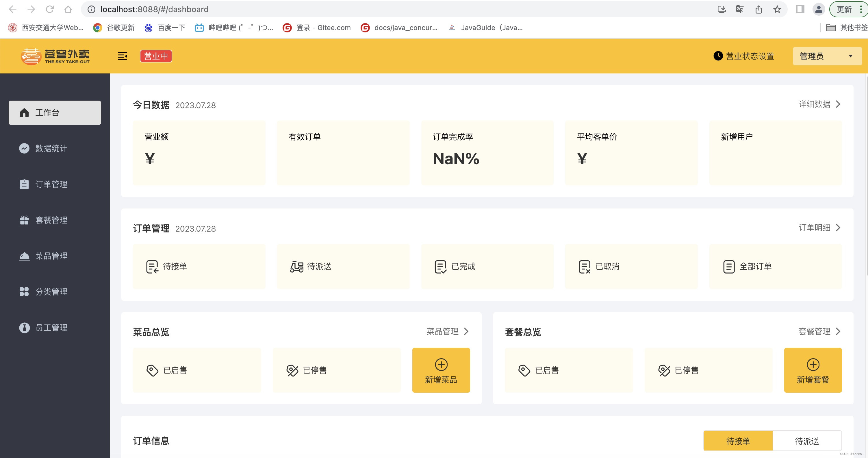Click the 全部订单 list icon

(x=729, y=267)
